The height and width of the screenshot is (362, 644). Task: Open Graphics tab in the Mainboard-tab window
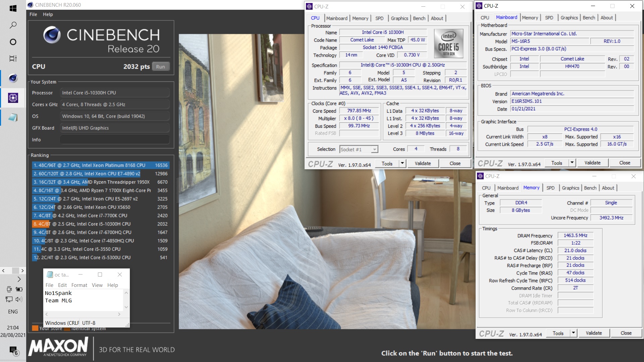click(x=569, y=18)
